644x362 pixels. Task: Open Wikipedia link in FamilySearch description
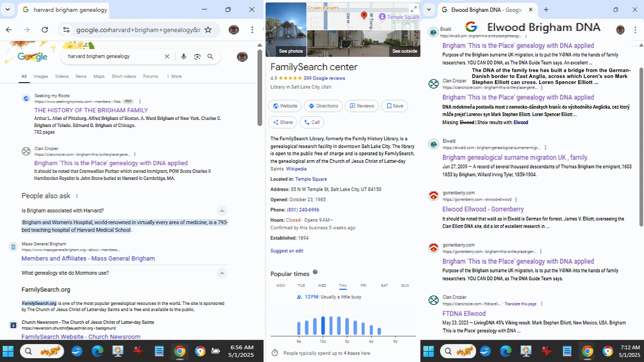(296, 169)
